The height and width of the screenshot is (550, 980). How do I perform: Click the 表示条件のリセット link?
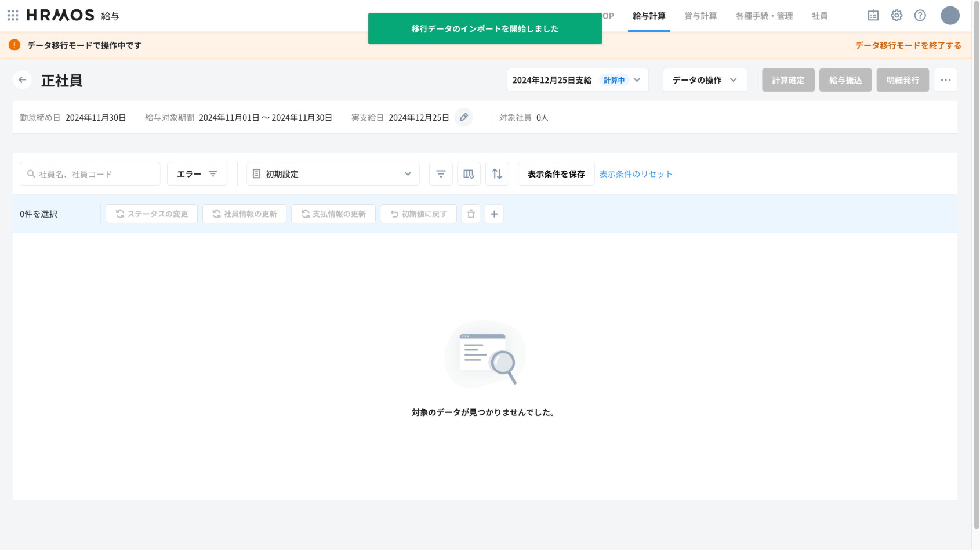click(x=636, y=174)
